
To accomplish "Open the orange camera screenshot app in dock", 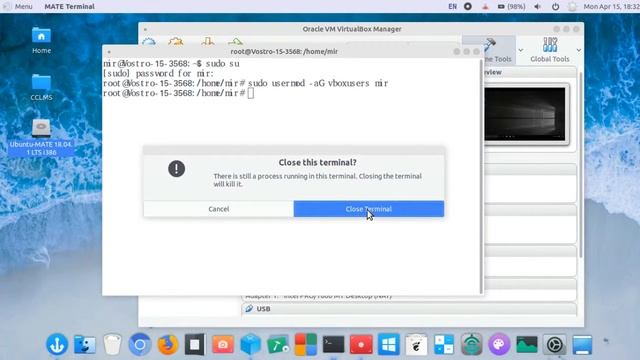I will pyautogui.click(x=222, y=344).
